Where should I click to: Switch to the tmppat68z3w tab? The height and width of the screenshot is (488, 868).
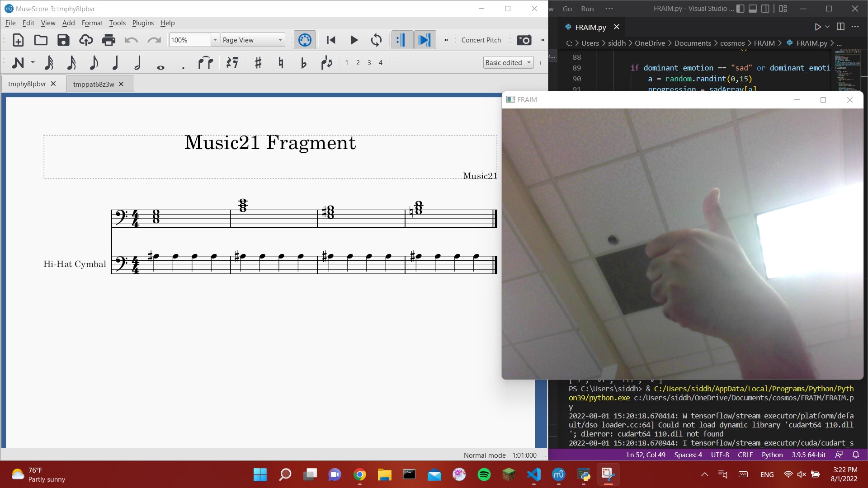point(94,84)
